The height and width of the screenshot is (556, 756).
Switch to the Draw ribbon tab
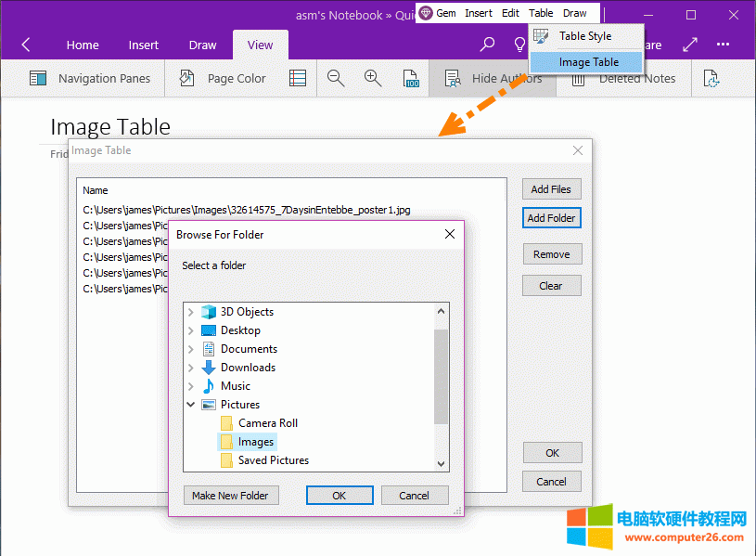[202, 45]
